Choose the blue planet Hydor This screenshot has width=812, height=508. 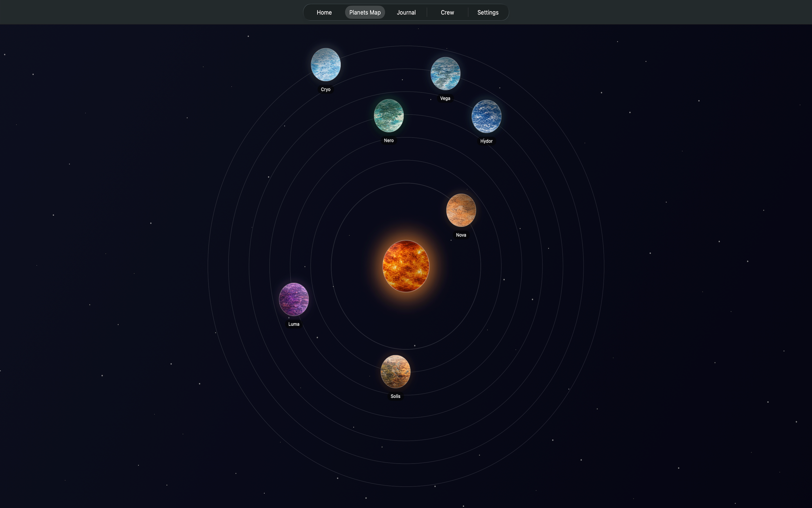pyautogui.click(x=486, y=116)
